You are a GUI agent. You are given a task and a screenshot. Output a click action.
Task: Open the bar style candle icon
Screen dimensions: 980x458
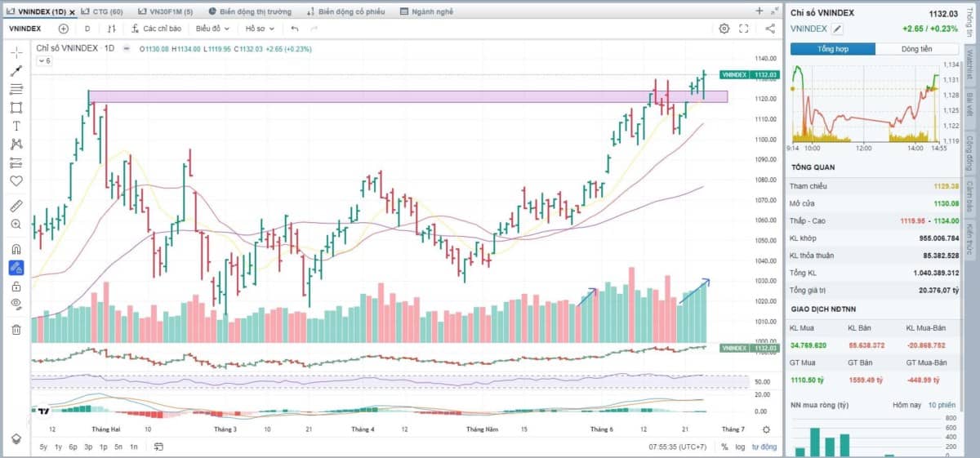coord(113,29)
